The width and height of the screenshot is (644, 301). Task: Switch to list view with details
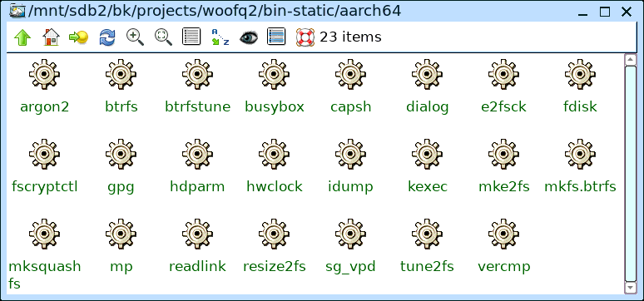pyautogui.click(x=191, y=37)
